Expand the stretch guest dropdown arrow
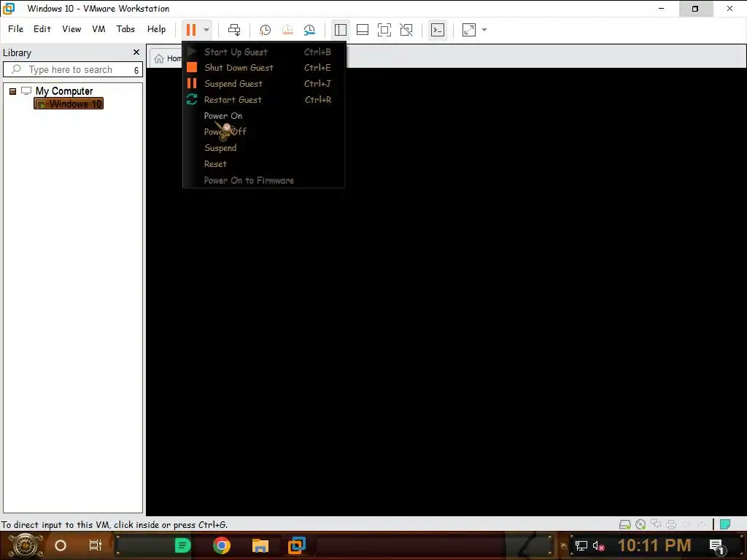This screenshot has height=560, width=747. [x=484, y=30]
